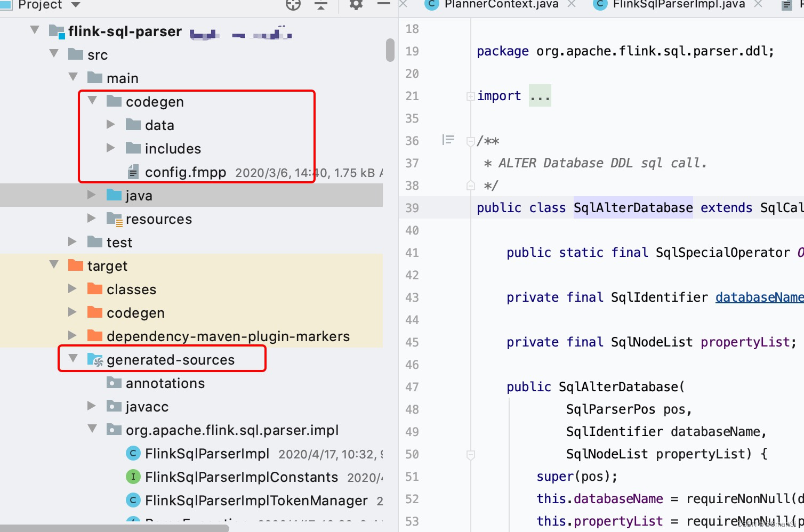Click the constructor fold marker at line 50
Screen dimensions: 804x532
pos(470,455)
